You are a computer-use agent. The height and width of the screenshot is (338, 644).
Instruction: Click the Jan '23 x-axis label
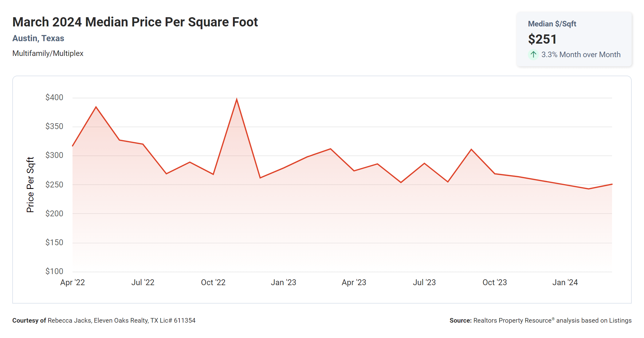(x=283, y=282)
